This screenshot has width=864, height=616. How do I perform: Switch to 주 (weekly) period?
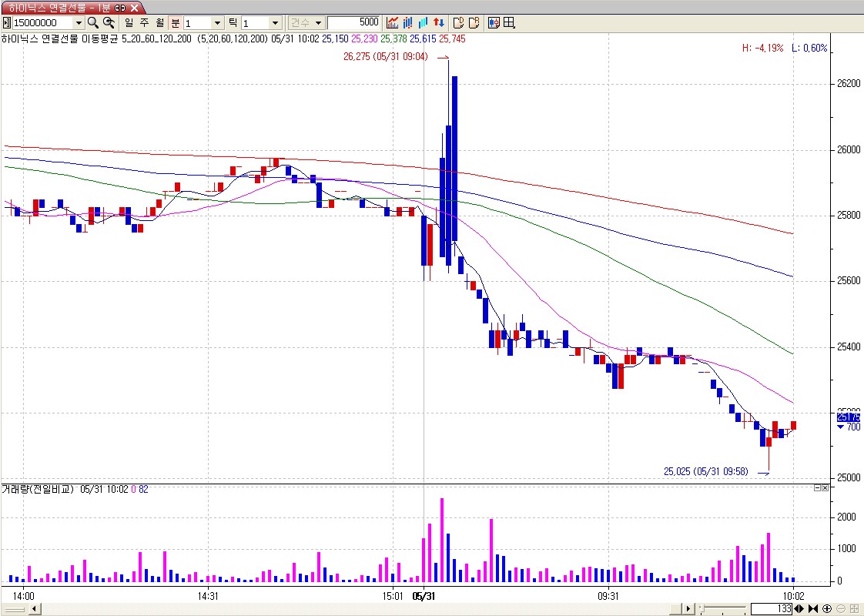(144, 23)
